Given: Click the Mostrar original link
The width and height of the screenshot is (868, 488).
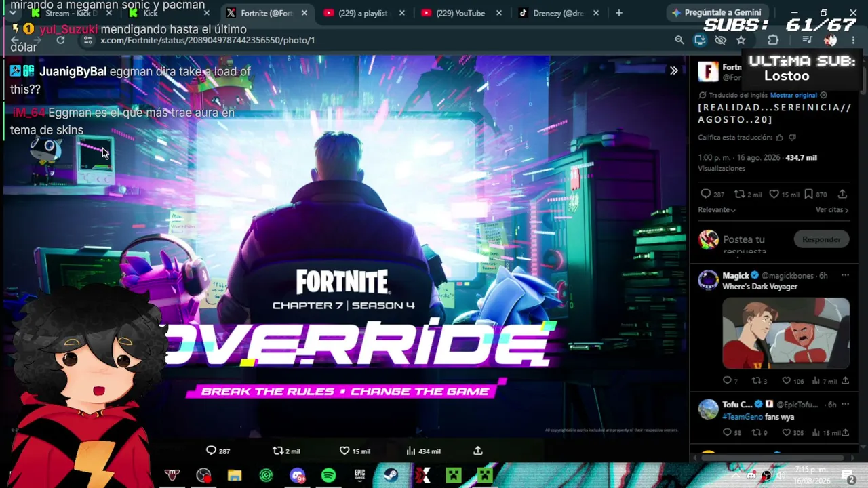Looking at the screenshot, I should click(793, 95).
